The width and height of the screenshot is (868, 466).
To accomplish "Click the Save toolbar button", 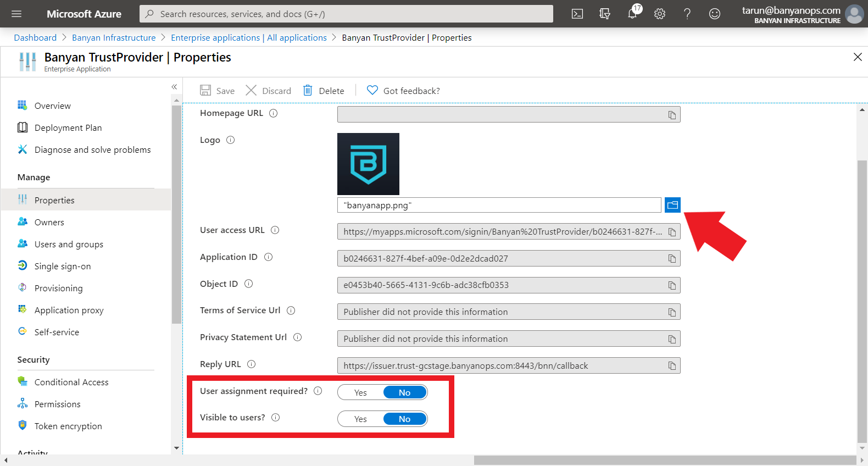I will pyautogui.click(x=217, y=91).
